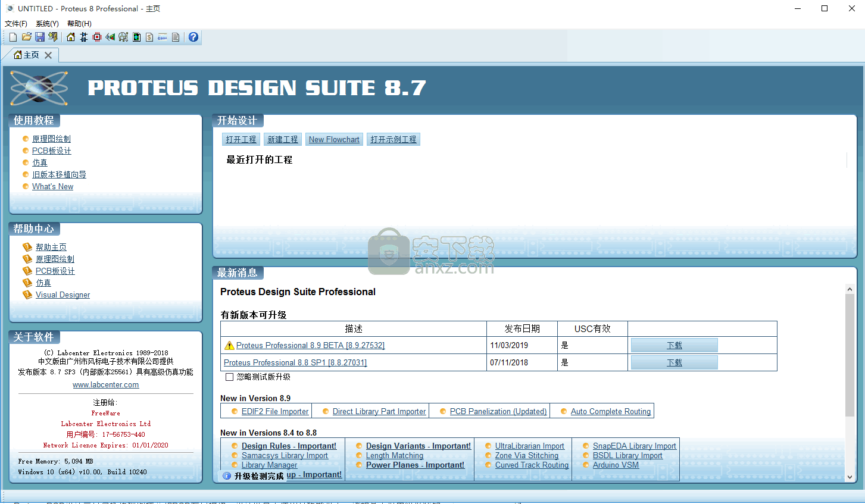Screen dimensions: 865x504
Task: Open the 仿真 help center link
Action: pos(43,283)
